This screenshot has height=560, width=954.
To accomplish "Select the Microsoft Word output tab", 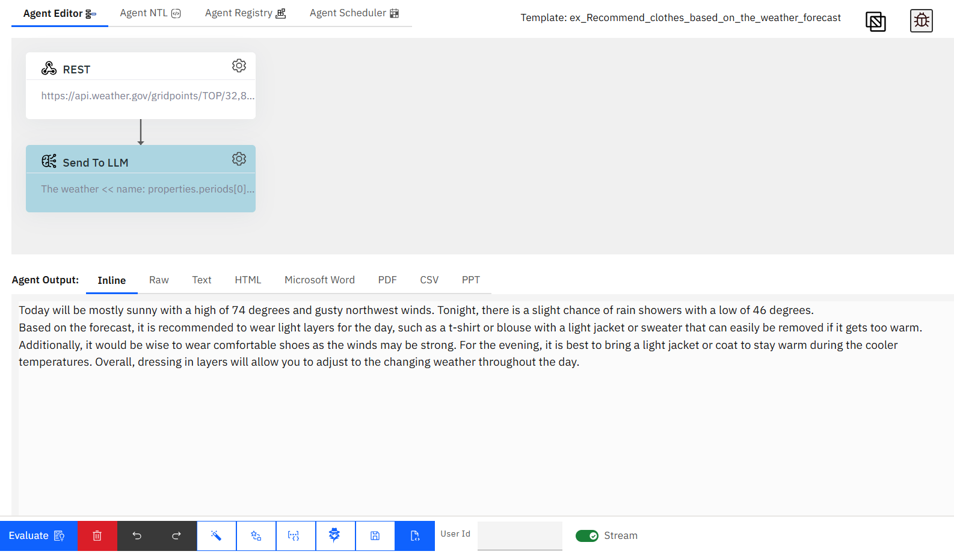I will (x=319, y=280).
